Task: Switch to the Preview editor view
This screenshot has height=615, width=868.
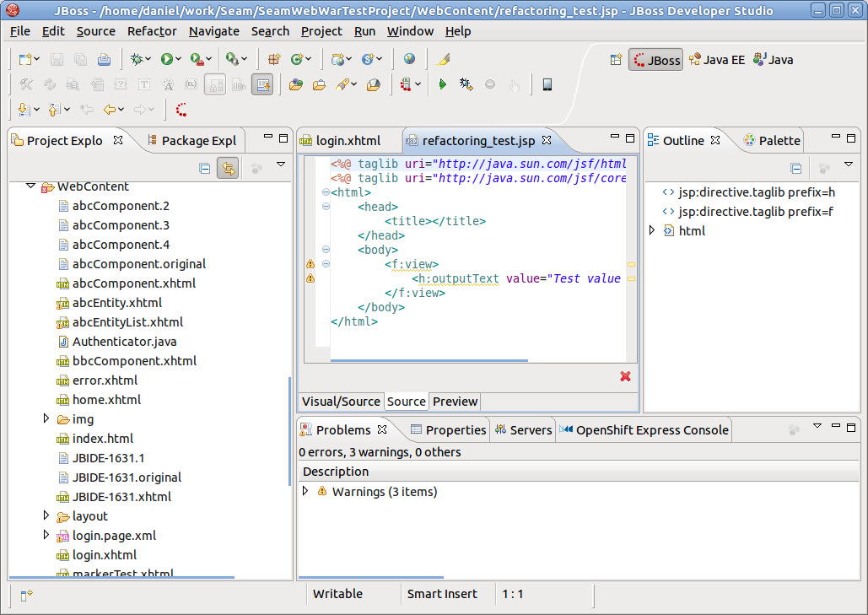Action: click(x=455, y=402)
